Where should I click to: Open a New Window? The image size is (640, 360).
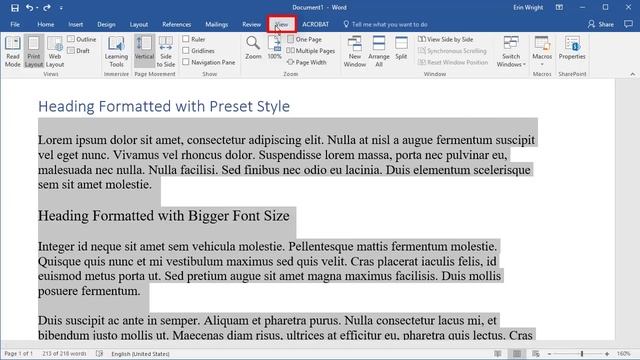tap(355, 51)
